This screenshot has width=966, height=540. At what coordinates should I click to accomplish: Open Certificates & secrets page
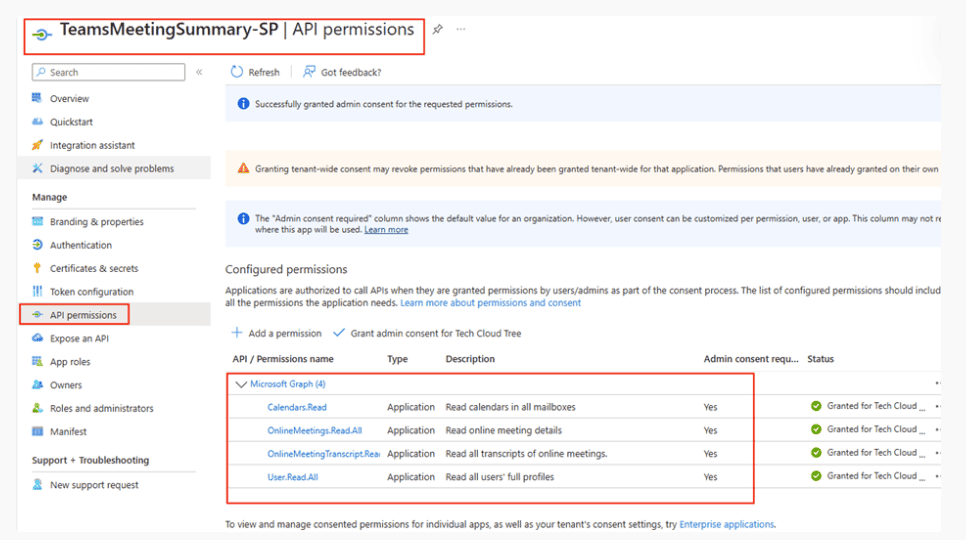94,268
